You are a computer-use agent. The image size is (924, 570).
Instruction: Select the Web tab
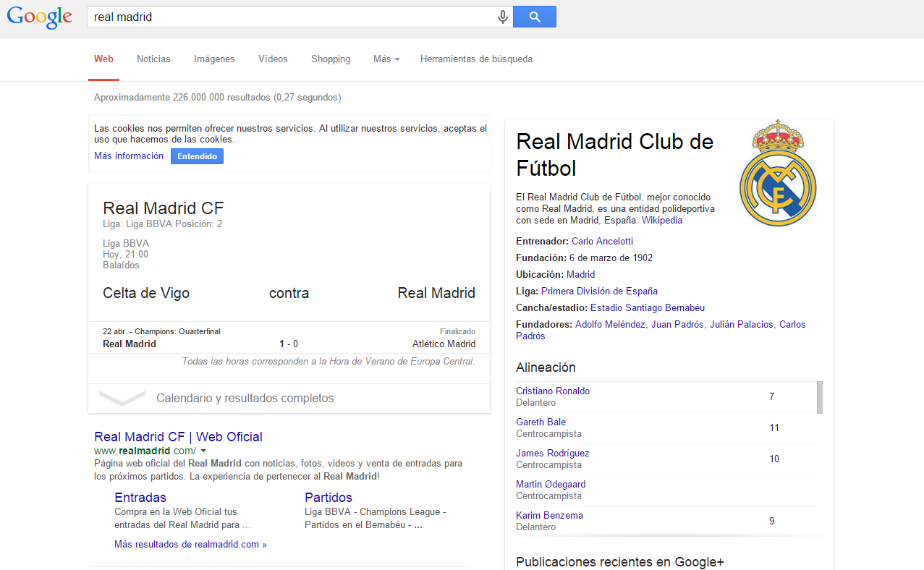click(103, 59)
